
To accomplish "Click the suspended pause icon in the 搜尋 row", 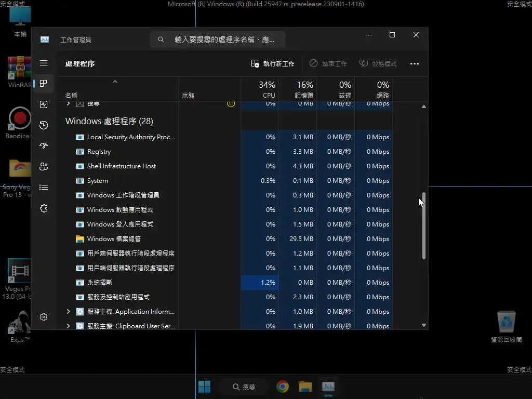I will (x=231, y=103).
